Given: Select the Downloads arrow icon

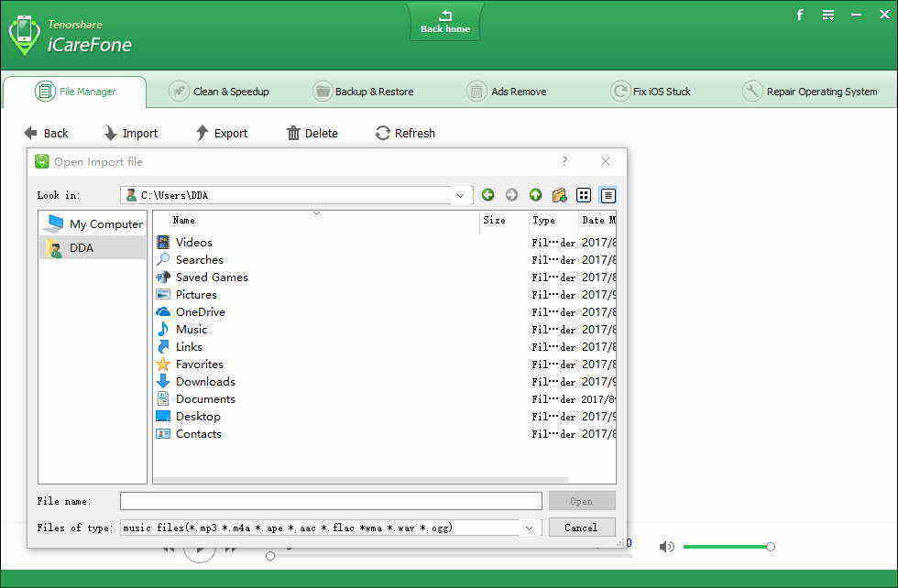Looking at the screenshot, I should click(163, 381).
